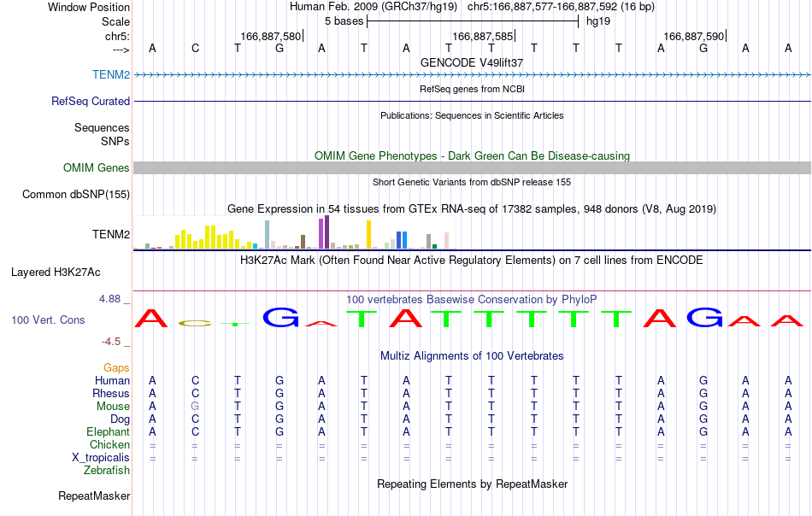
Task: Click the TENM2 GENCODE track label
Action: (x=111, y=74)
